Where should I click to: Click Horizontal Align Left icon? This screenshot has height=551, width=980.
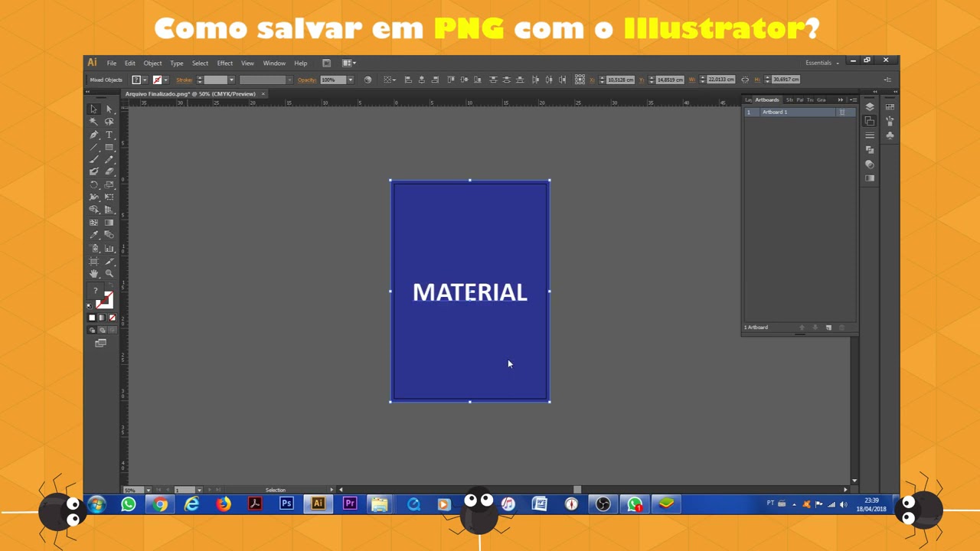[x=408, y=80]
